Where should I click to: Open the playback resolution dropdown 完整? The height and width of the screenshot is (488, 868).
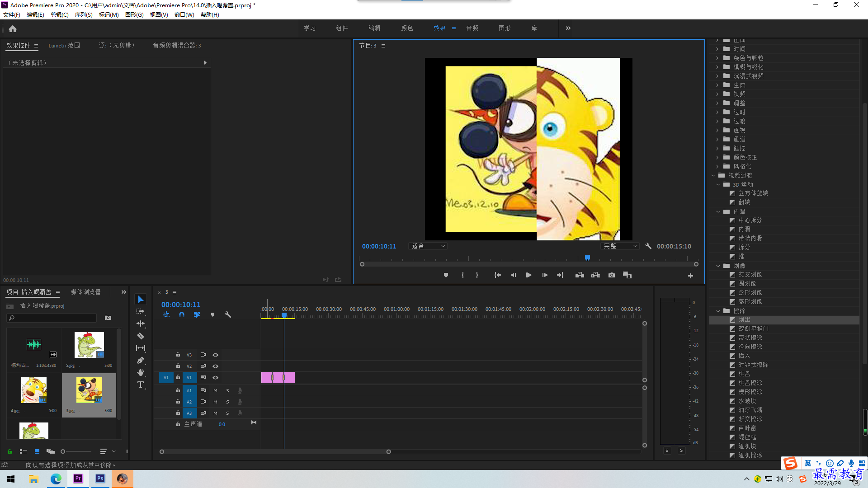click(620, 246)
